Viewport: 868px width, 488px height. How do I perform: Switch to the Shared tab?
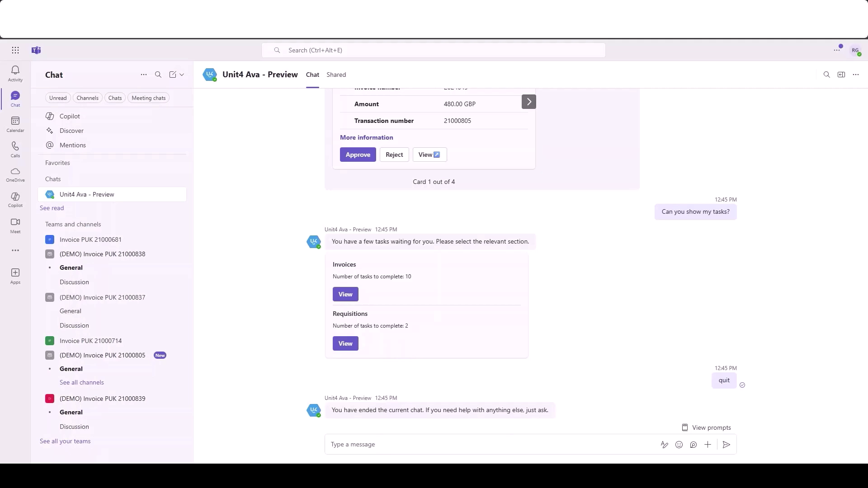336,75
